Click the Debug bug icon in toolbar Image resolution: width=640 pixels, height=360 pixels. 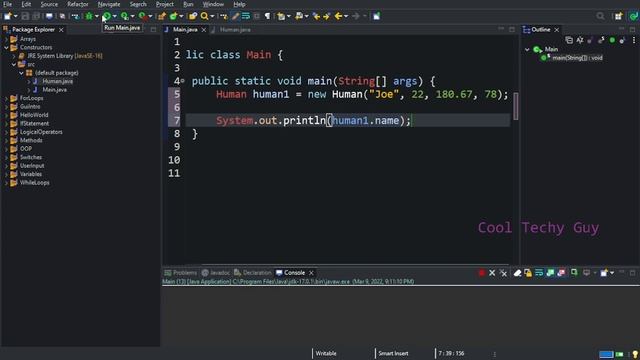[89, 16]
